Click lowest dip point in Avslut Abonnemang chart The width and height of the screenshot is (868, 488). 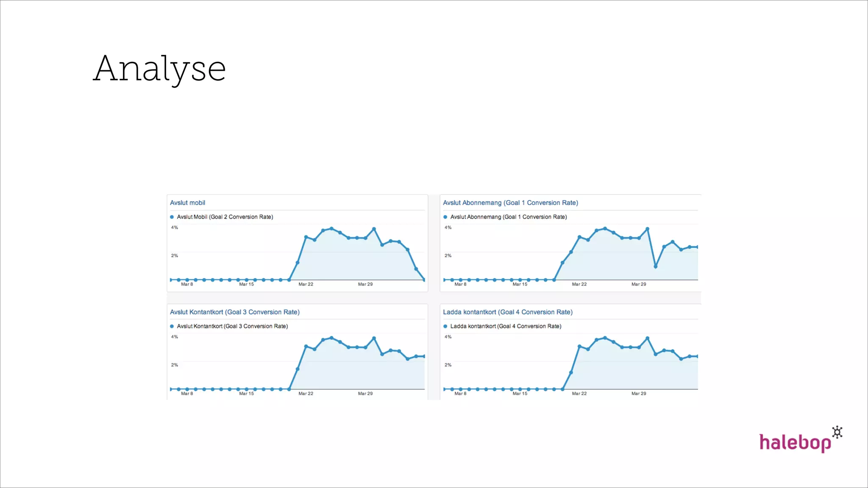click(x=656, y=266)
